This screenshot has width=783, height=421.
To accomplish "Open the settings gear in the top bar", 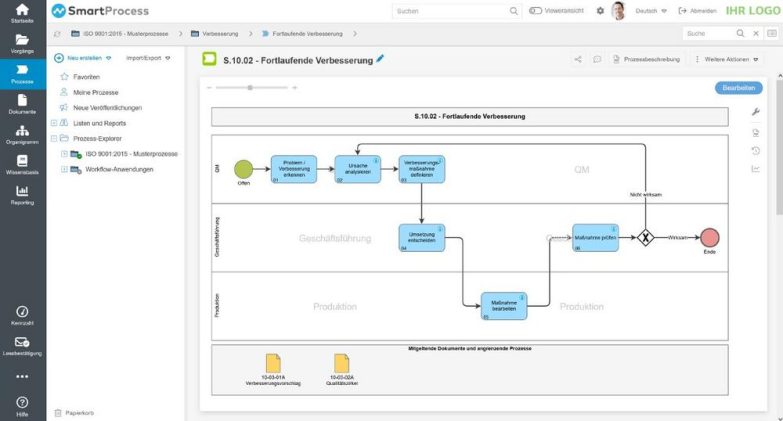I will point(600,11).
